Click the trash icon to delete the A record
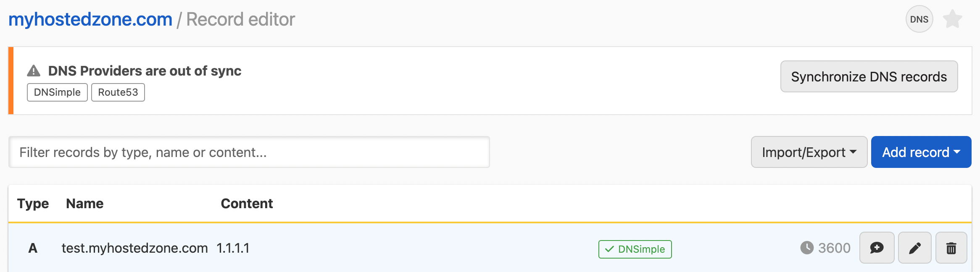The height and width of the screenshot is (272, 980). (x=951, y=248)
